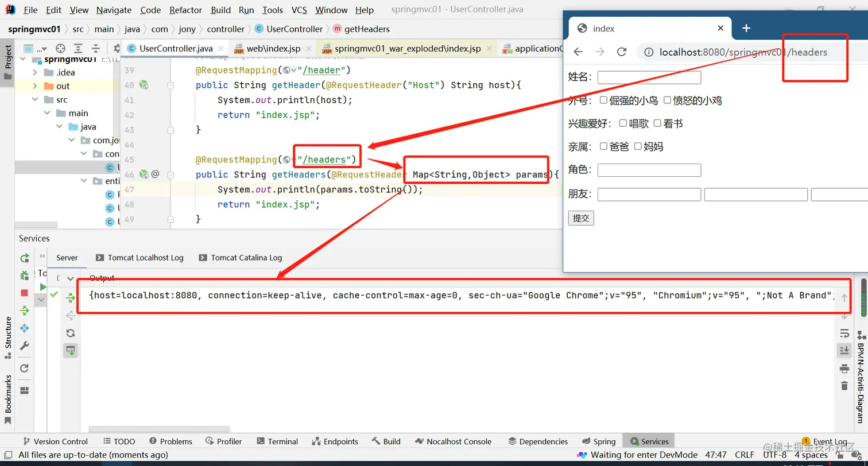Check the 倔强的小鸟 checkbox
The image size is (868, 466).
[x=603, y=100]
